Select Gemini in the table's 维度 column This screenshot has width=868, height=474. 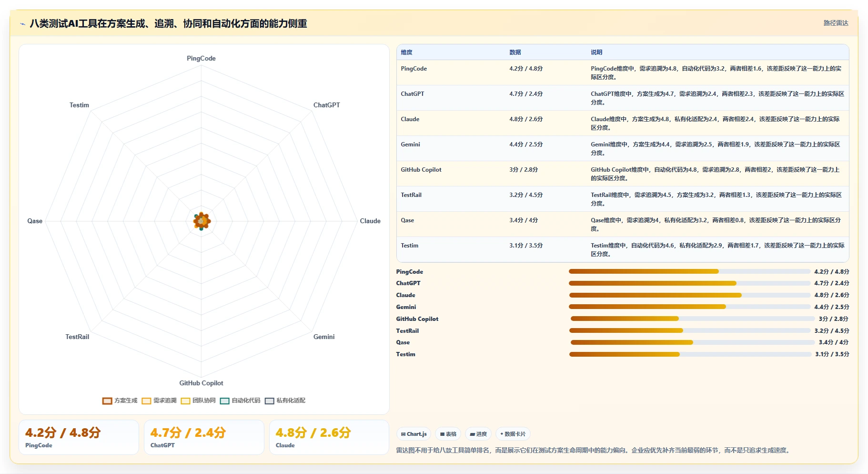[411, 144]
